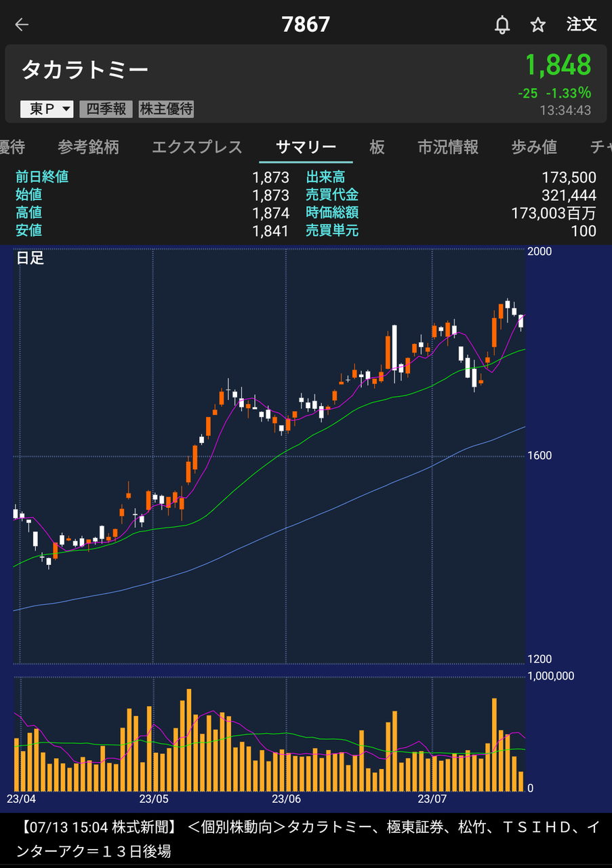
Task: Switch to the 歩み値 tab
Action: click(534, 147)
